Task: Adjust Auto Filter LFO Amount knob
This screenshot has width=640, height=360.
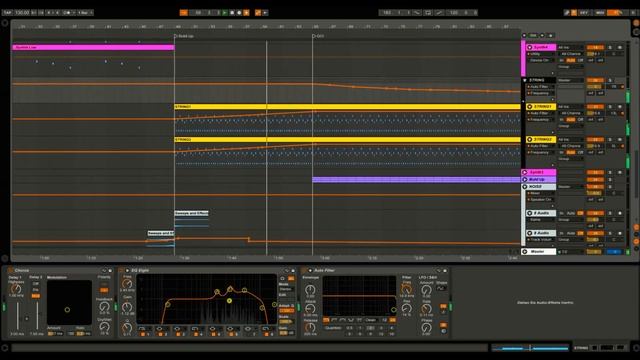Action: [427, 290]
